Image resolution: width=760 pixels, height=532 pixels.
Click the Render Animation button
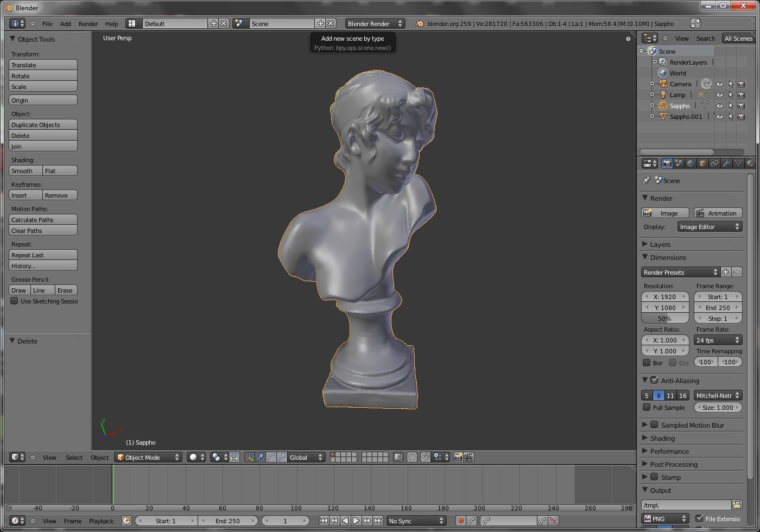(x=718, y=213)
